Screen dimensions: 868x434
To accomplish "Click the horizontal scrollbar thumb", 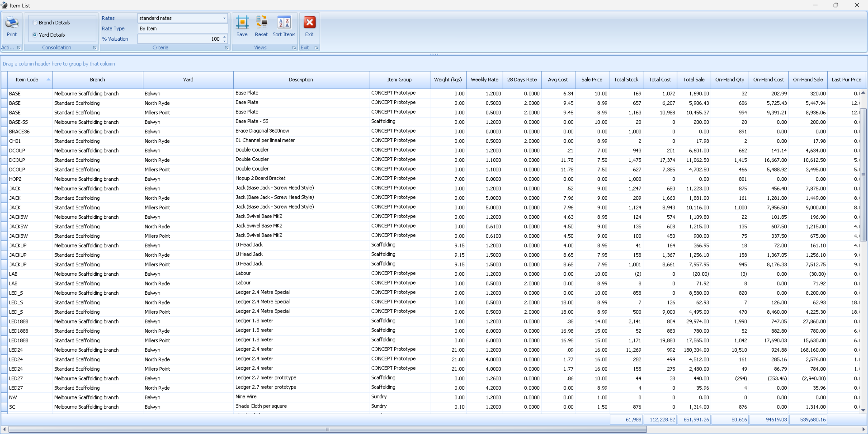I will pyautogui.click(x=327, y=429).
